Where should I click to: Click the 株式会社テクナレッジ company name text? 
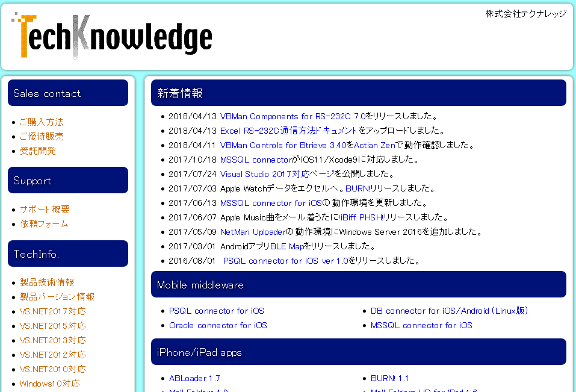coord(526,14)
